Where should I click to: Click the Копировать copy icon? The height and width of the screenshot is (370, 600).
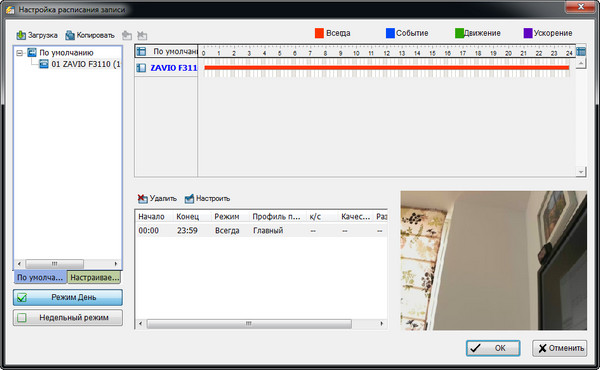(70, 35)
